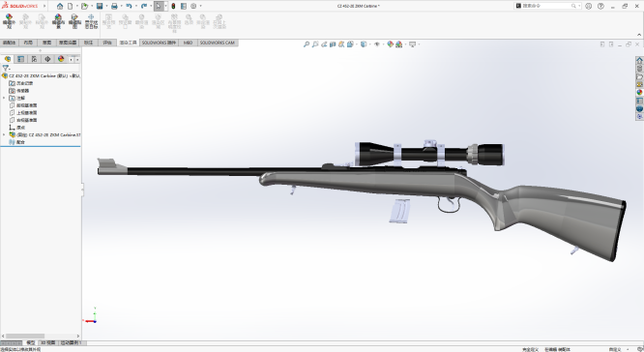Image resolution: width=644 pixels, height=352 pixels.
Task: Switch to the DisplayManager color ball tab
Action: [x=61, y=59]
